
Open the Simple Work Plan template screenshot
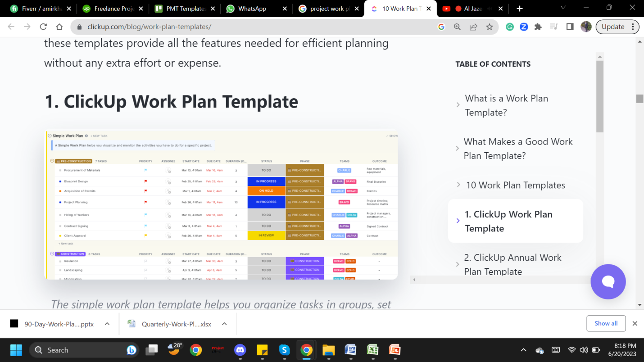click(x=221, y=205)
